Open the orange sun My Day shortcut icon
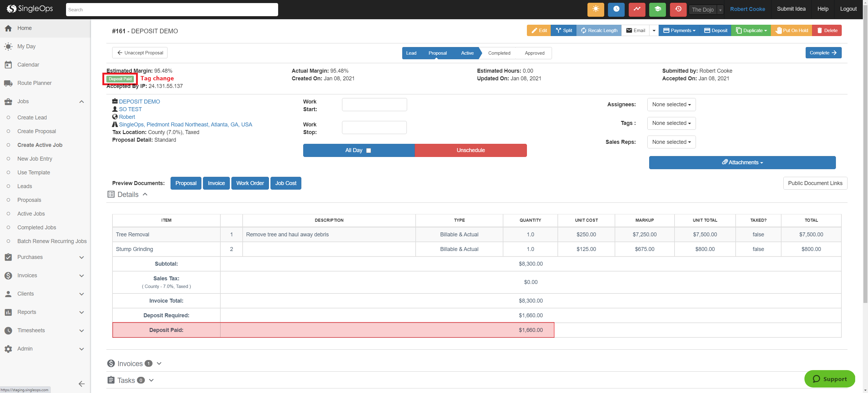The height and width of the screenshot is (393, 868). (x=595, y=9)
